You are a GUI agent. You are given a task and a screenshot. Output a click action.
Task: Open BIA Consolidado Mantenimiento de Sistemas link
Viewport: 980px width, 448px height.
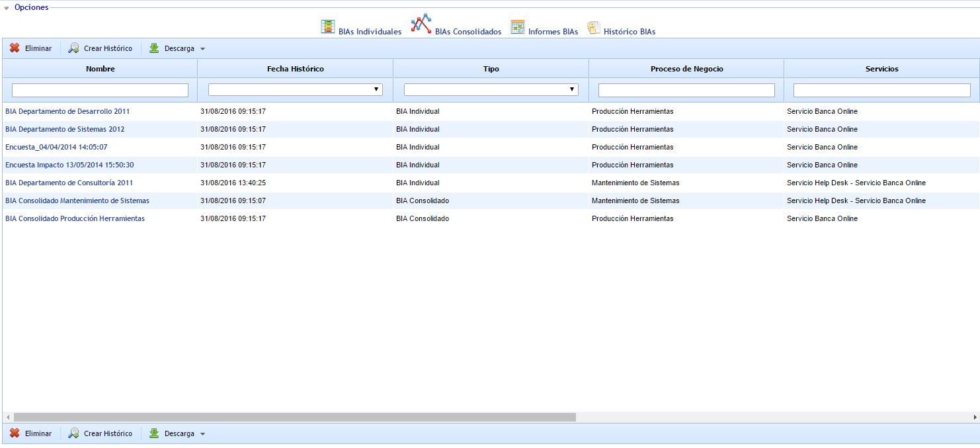(x=77, y=201)
